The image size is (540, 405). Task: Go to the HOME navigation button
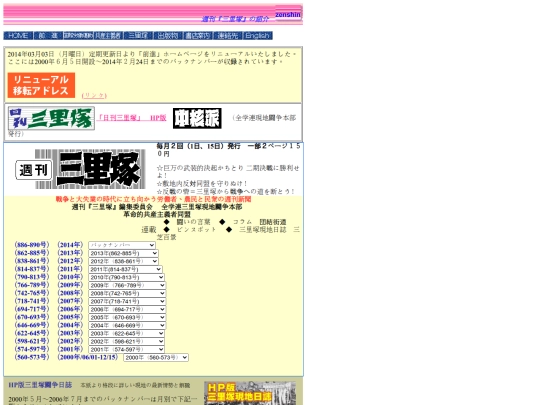(x=18, y=36)
